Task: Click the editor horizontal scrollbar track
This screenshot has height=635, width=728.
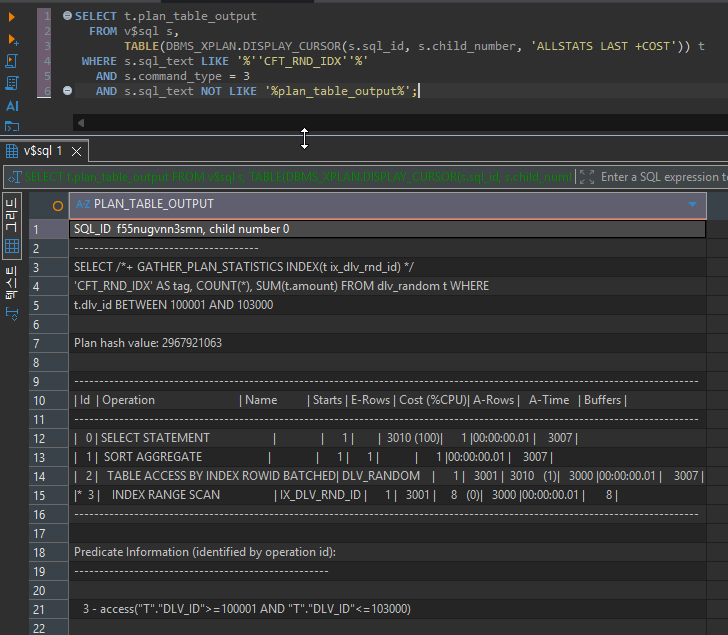Action: [408, 123]
